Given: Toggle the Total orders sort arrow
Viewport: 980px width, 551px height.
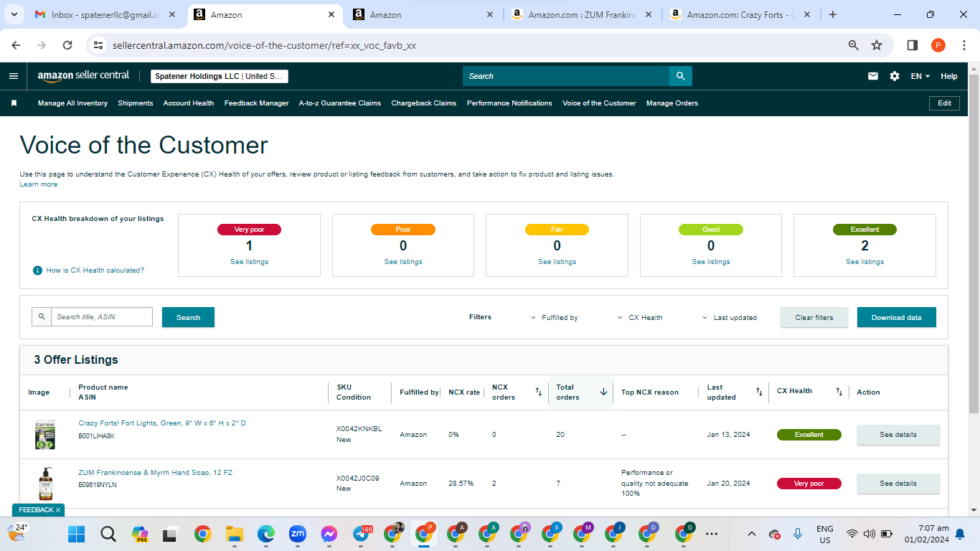Looking at the screenshot, I should 603,392.
